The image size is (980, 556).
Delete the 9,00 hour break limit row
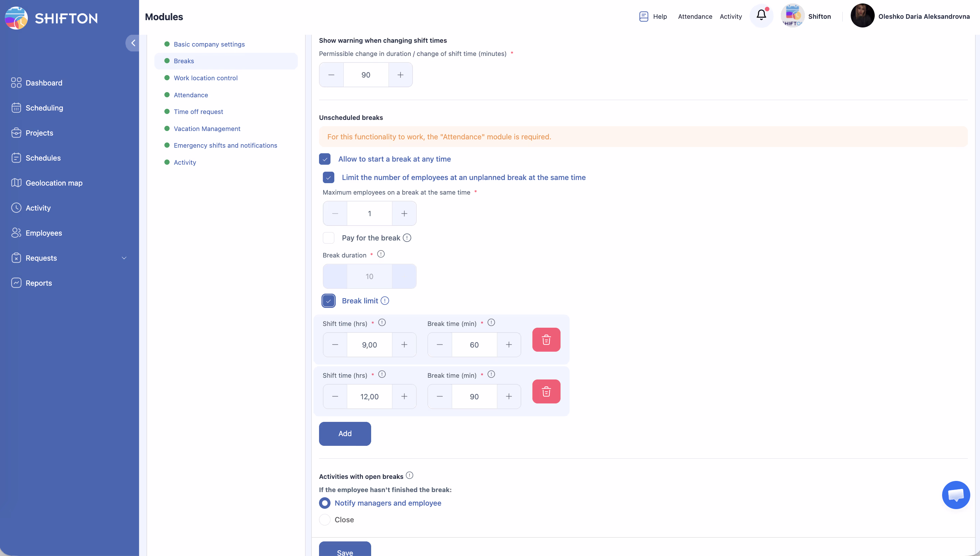tap(546, 340)
